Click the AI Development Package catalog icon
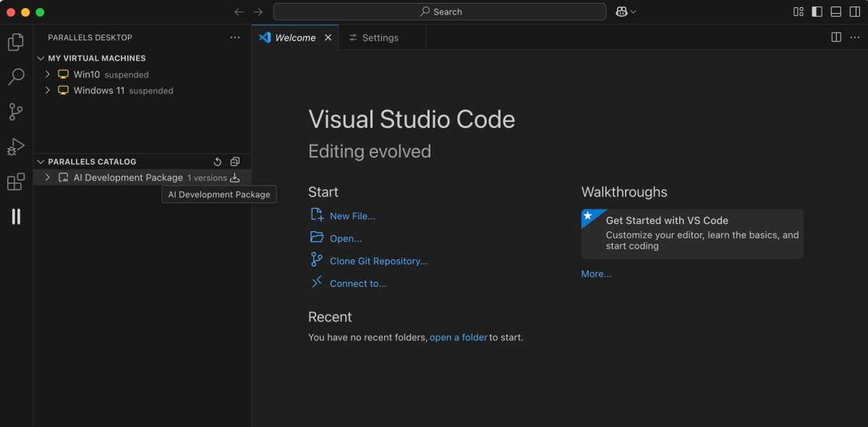Image resolution: width=868 pixels, height=427 pixels. point(64,178)
